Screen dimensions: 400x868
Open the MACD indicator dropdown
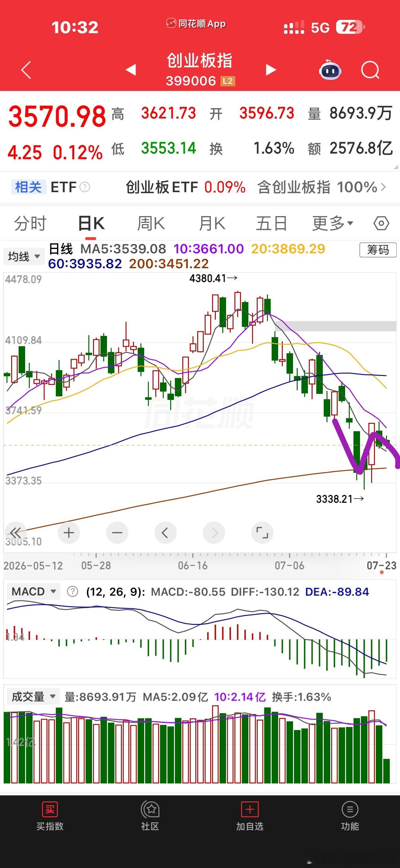pos(33,591)
